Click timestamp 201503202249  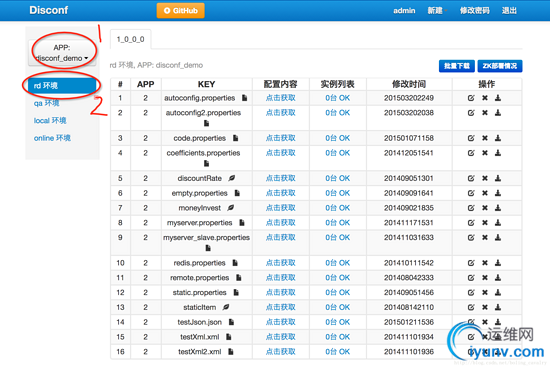[409, 98]
